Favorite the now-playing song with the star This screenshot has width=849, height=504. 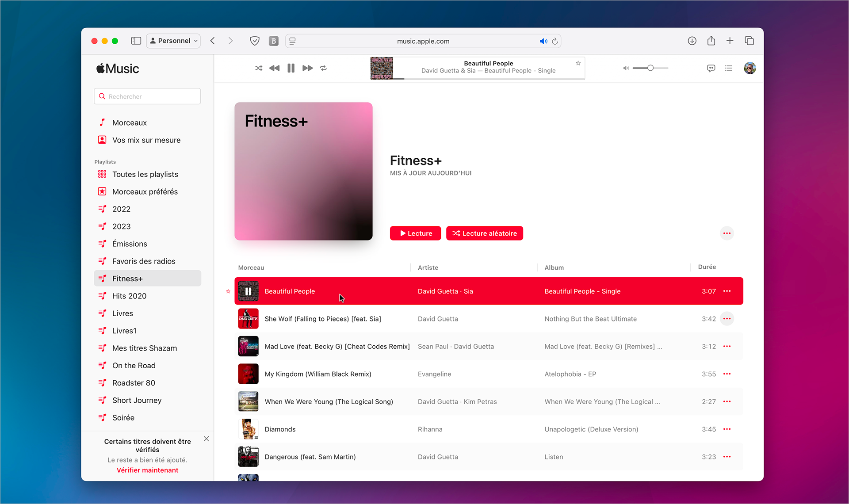point(578,63)
